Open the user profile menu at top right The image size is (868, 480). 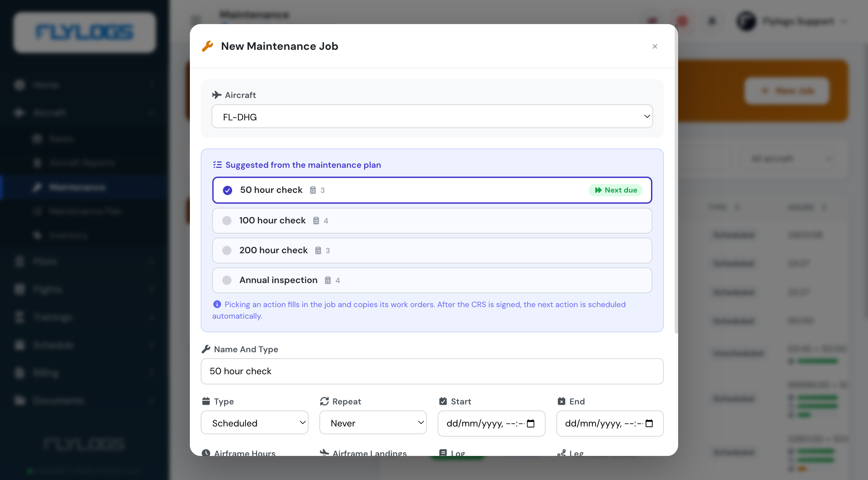pyautogui.click(x=792, y=21)
